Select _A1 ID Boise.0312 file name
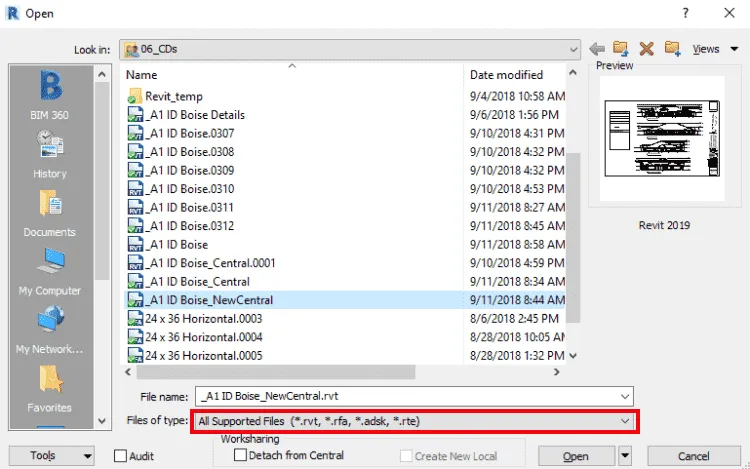The height and width of the screenshot is (469, 750). [x=190, y=226]
